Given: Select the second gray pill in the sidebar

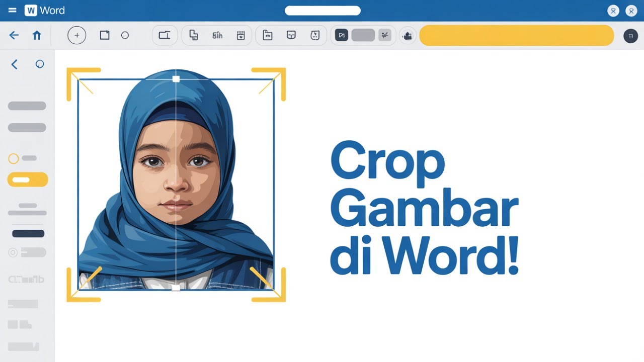Looking at the screenshot, I should click(27, 128).
